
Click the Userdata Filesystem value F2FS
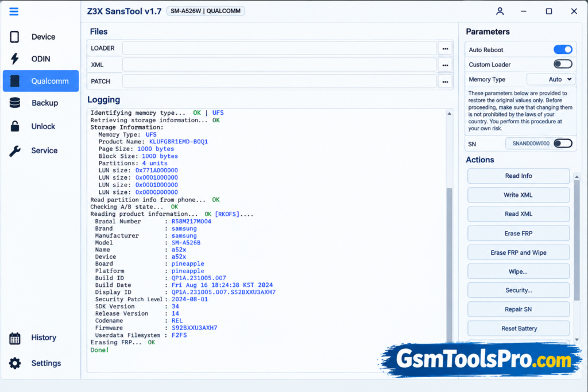179,335
